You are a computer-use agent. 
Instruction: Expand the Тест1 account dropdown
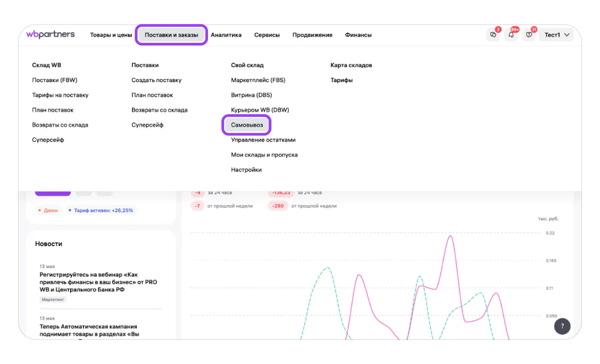556,35
